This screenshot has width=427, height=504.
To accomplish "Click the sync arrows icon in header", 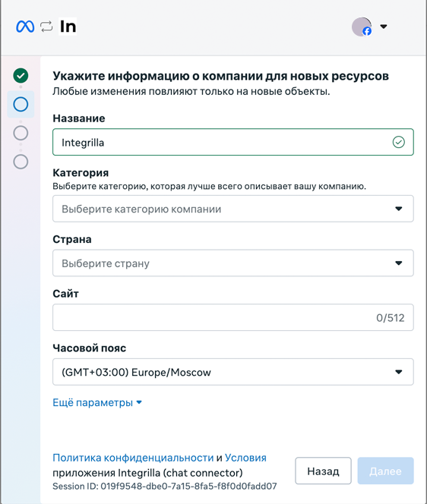I will (x=46, y=27).
